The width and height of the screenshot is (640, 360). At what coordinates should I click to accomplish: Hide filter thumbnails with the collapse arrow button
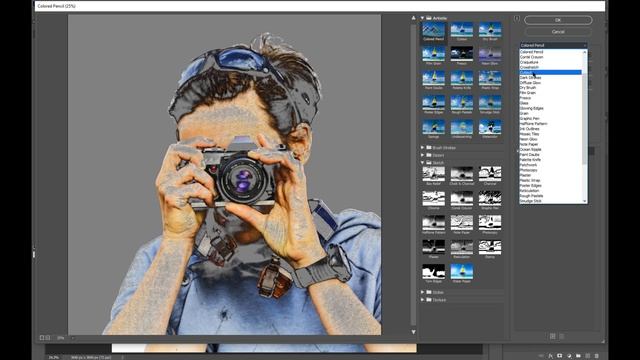517,19
